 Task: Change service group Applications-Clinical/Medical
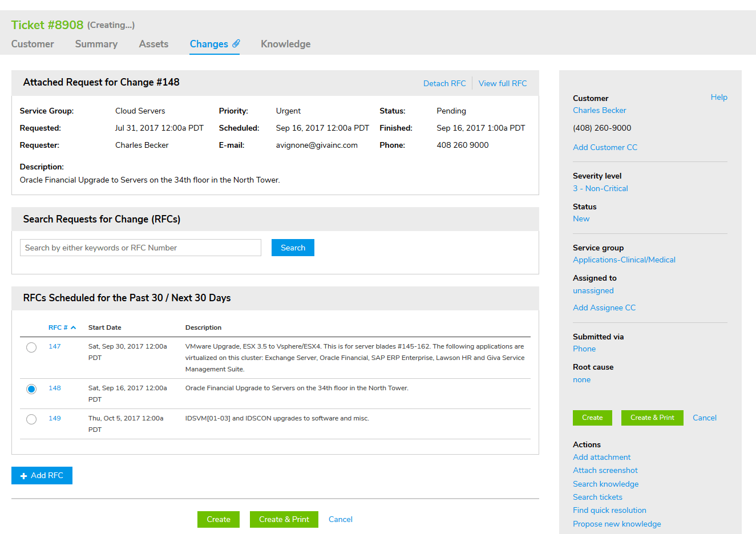tap(624, 260)
